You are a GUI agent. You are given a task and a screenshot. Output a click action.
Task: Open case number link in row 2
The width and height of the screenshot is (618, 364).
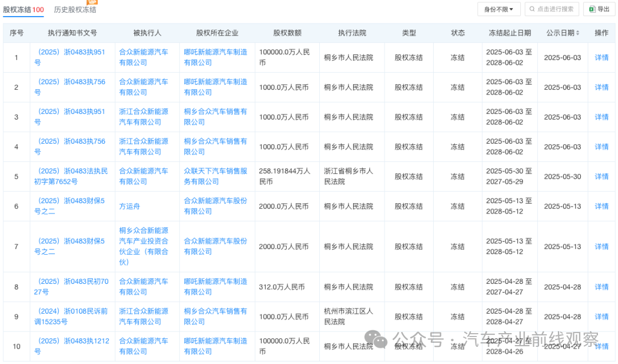70,87
